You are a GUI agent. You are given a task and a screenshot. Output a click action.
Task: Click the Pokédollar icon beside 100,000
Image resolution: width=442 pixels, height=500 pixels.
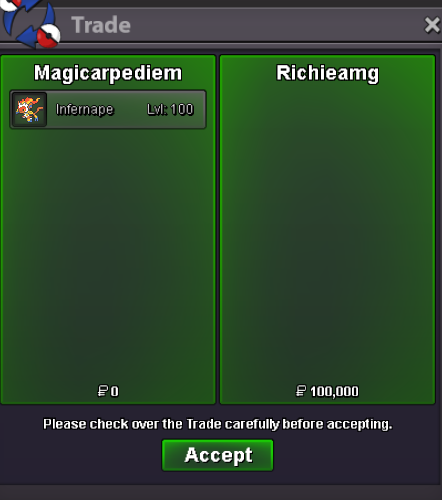(x=301, y=391)
